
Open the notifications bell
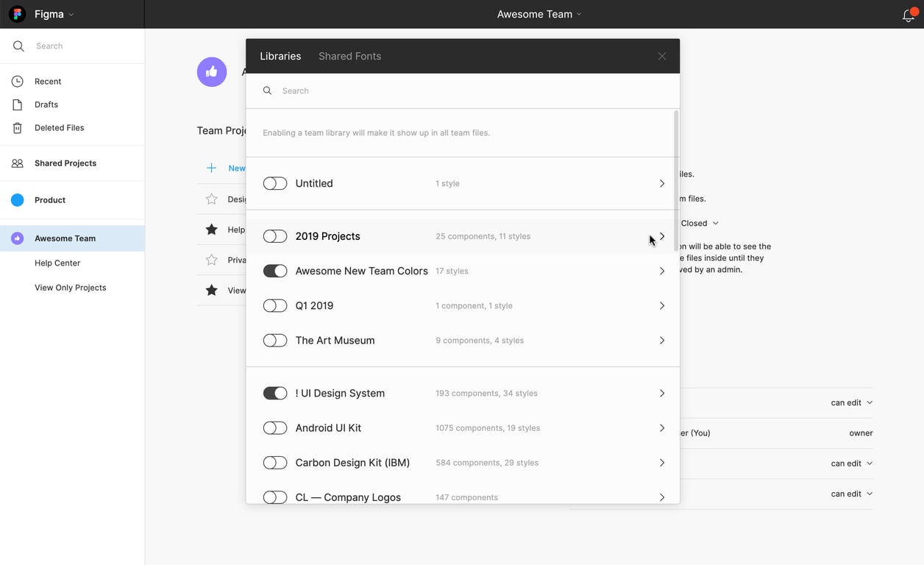click(909, 15)
